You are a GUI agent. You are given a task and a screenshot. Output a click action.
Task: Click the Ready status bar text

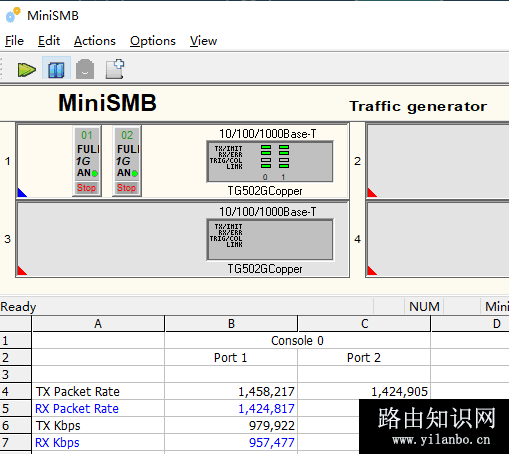[x=18, y=307]
